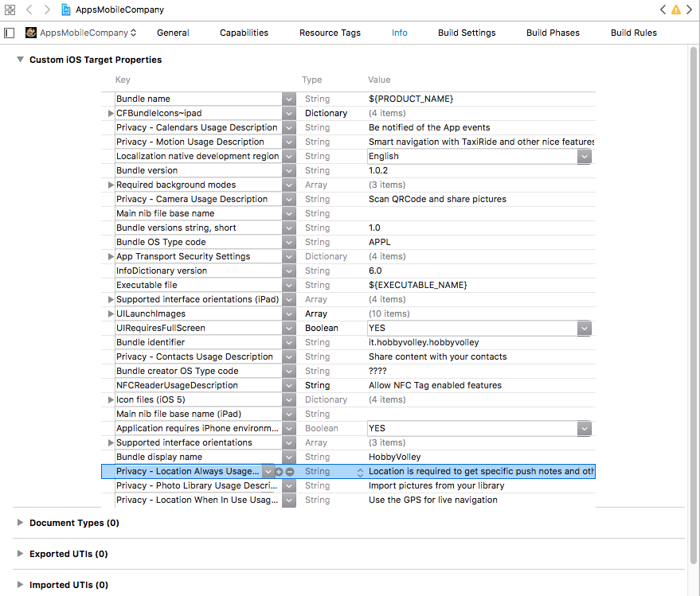Jump to the next issue arrow
The height and width of the screenshot is (596, 700).
pos(690,10)
